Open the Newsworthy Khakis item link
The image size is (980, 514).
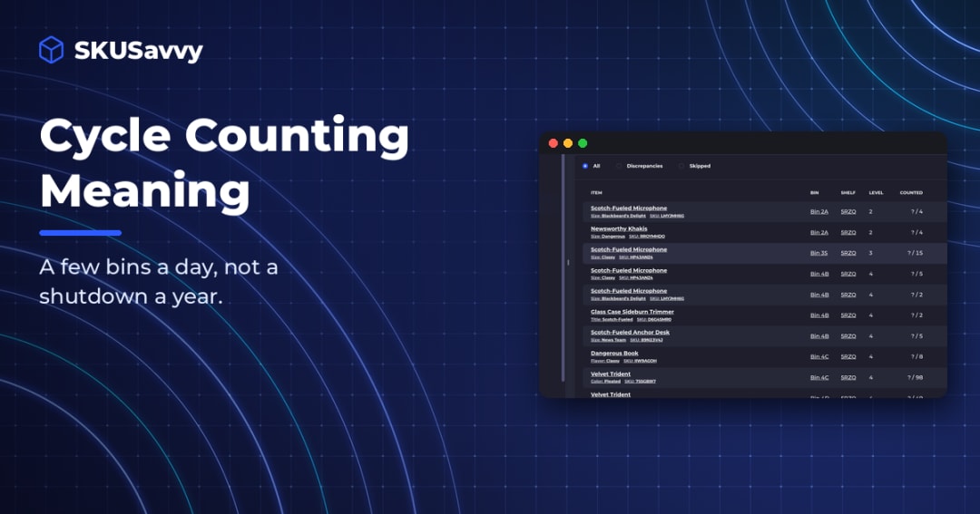pyautogui.click(x=619, y=228)
